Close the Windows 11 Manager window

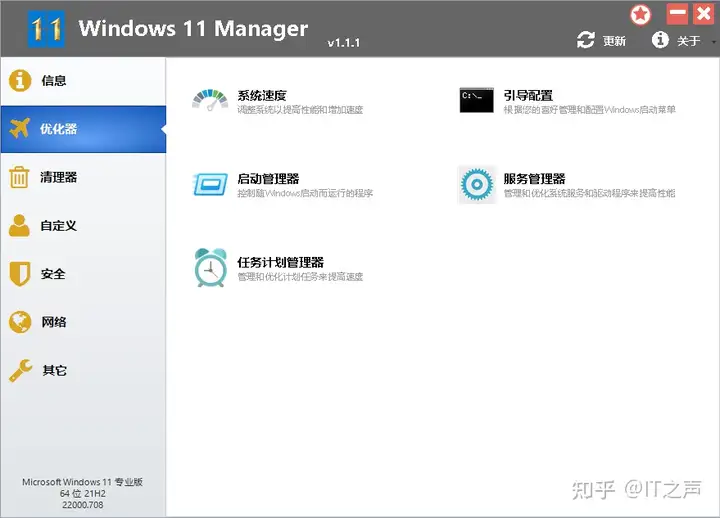(x=703, y=13)
